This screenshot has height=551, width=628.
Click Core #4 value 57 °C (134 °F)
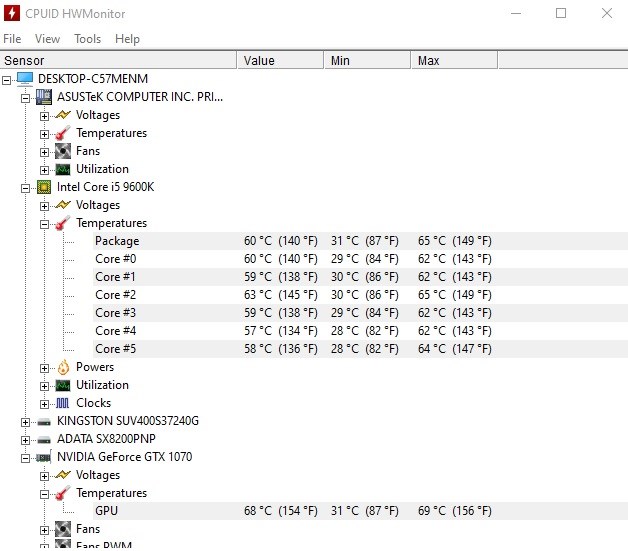click(281, 331)
